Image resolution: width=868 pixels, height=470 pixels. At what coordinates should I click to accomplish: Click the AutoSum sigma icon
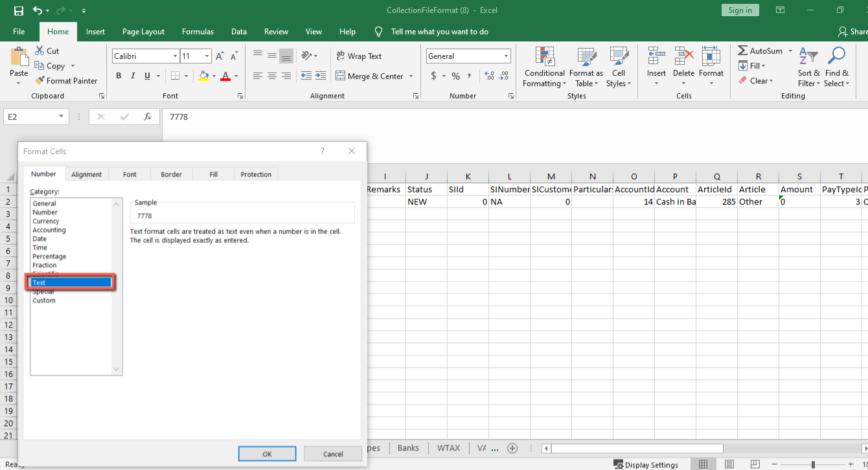coord(743,51)
